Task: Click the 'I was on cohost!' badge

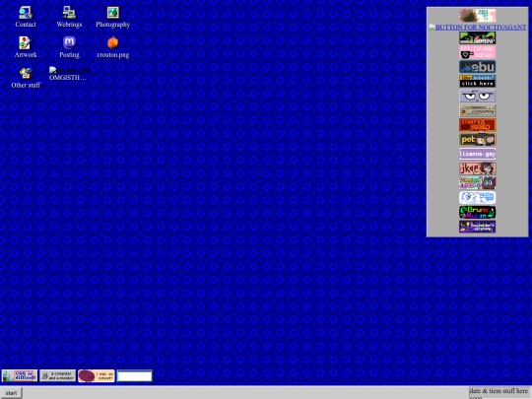Action: click(97, 375)
